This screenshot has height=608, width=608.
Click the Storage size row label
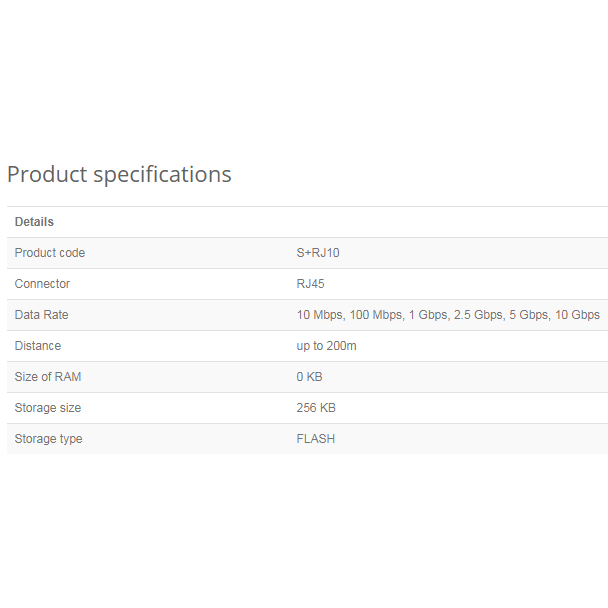48,408
